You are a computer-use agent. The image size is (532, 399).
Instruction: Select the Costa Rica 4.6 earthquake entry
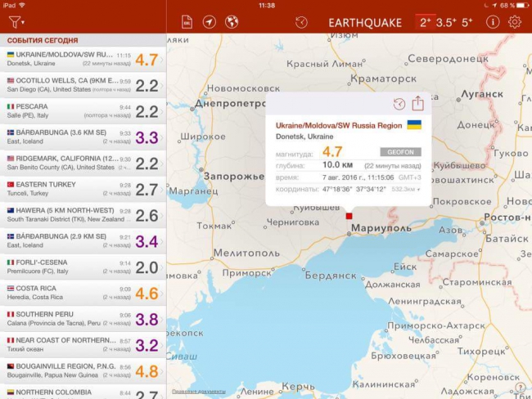pyautogui.click(x=82, y=292)
